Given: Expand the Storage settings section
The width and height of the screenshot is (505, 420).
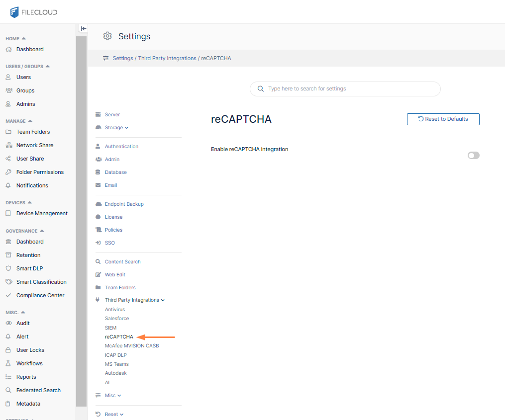Looking at the screenshot, I should click(116, 127).
